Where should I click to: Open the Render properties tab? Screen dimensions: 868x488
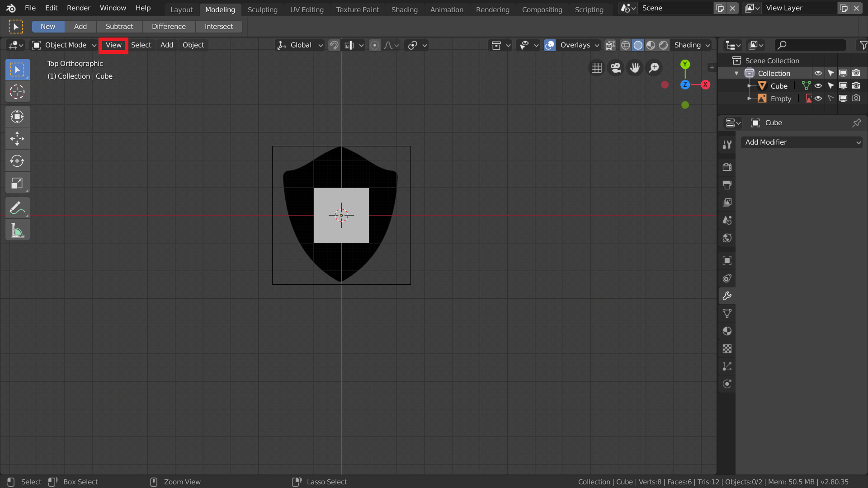coord(727,167)
